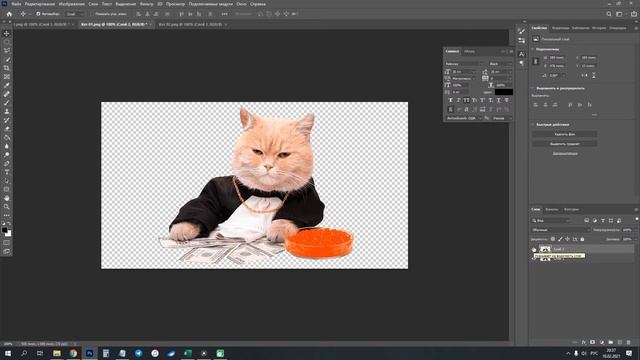Open Windows Start menu
The height and width of the screenshot is (360, 640).
8,353
